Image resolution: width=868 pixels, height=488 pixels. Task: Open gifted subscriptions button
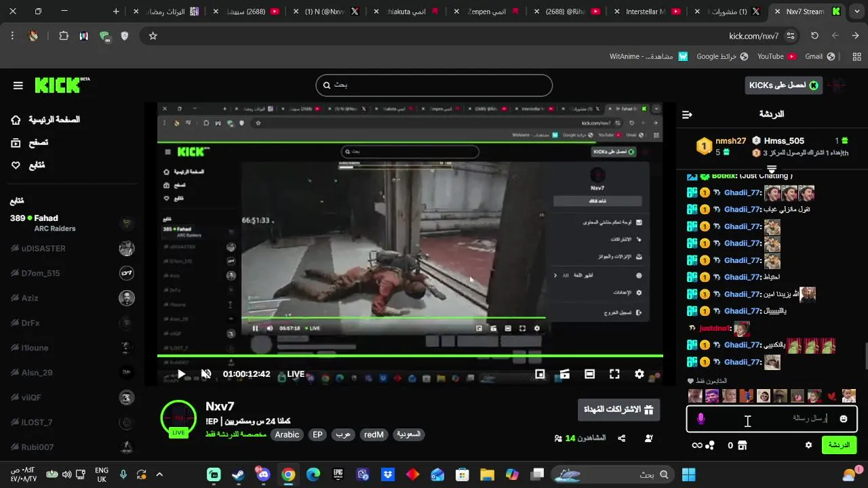[618, 409]
